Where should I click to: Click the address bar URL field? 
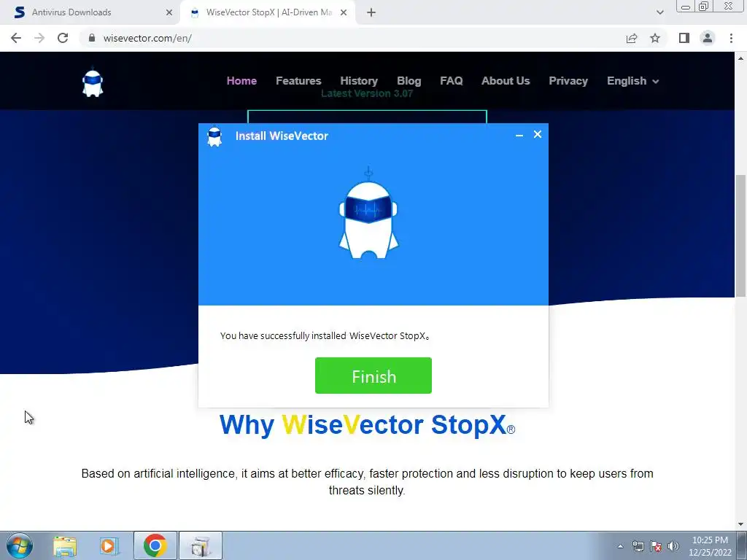352,38
